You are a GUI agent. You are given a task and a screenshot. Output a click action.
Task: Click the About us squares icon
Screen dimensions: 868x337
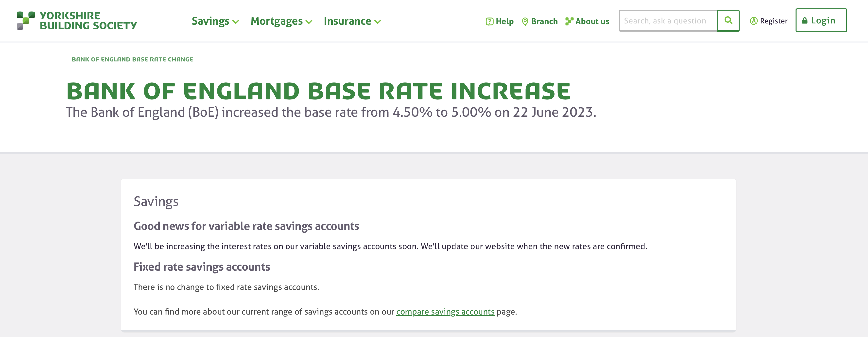click(569, 21)
